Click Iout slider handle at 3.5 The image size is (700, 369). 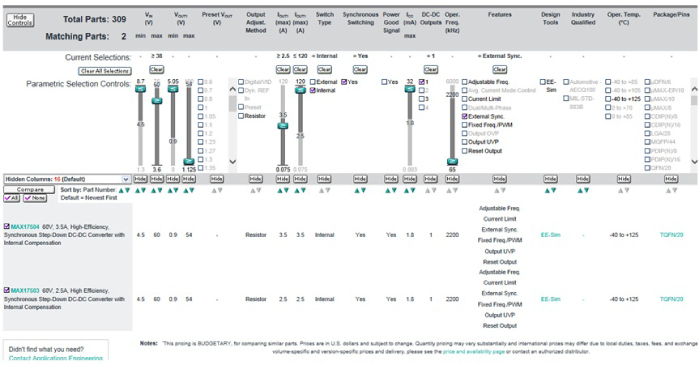(283, 126)
